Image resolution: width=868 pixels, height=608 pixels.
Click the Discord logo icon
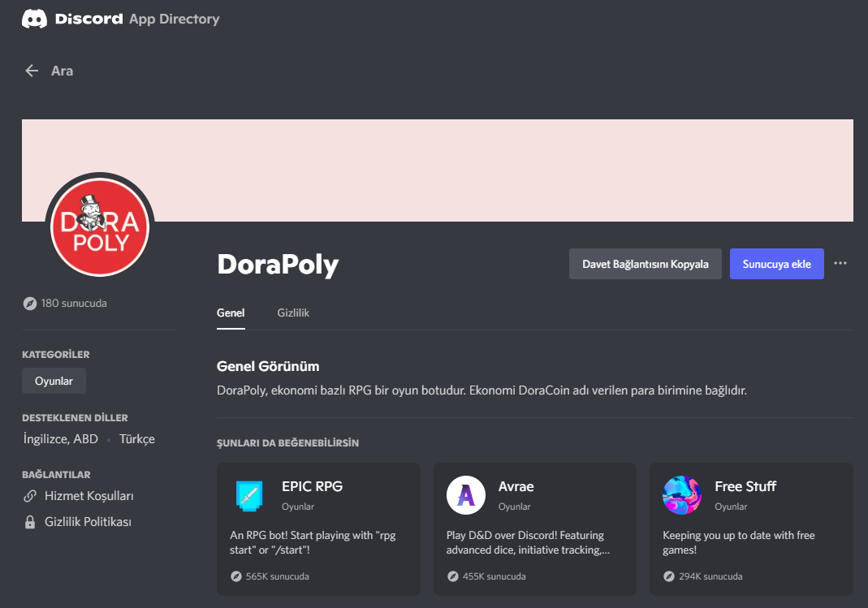tap(34, 19)
